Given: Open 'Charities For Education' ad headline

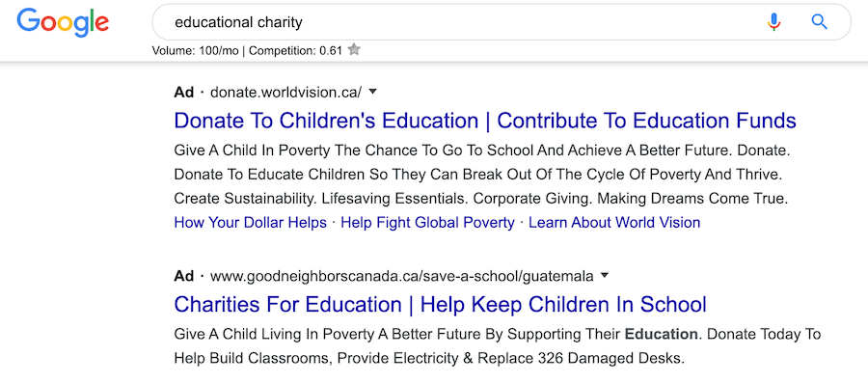Looking at the screenshot, I should 440,305.
